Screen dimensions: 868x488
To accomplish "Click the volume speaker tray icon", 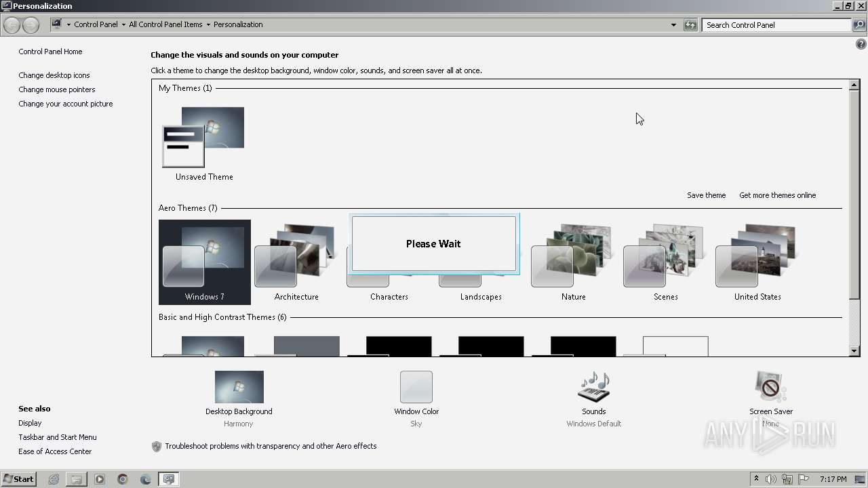I will [771, 479].
